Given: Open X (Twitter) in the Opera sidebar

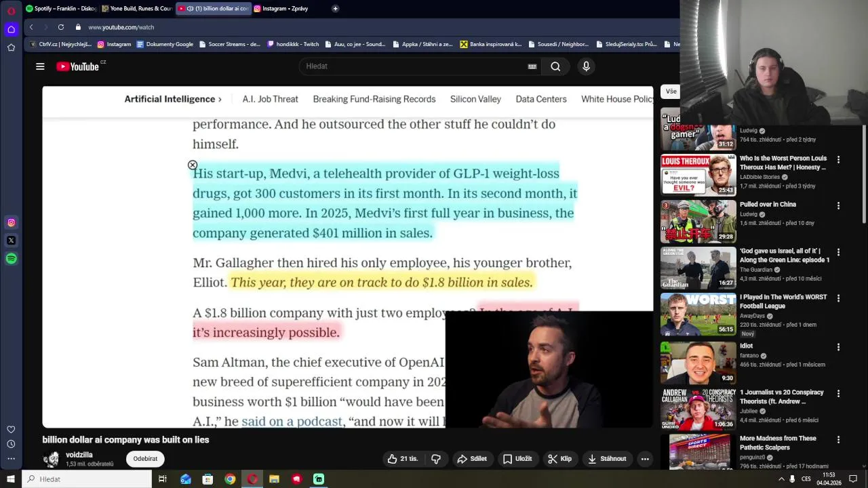Looking at the screenshot, I should pos(11,241).
